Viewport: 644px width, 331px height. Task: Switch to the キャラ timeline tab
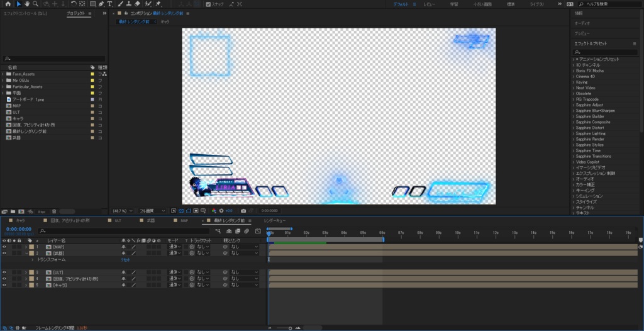point(20,220)
